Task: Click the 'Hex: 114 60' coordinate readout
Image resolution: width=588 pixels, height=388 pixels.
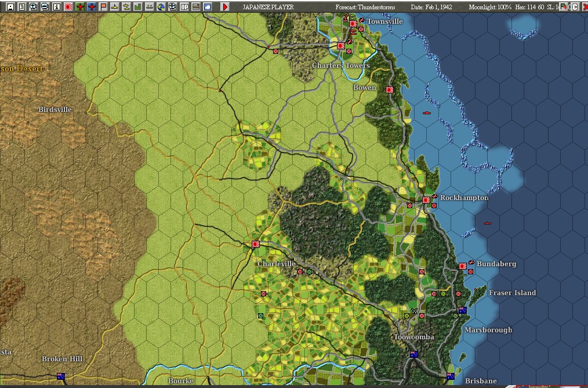Action: [x=530, y=7]
